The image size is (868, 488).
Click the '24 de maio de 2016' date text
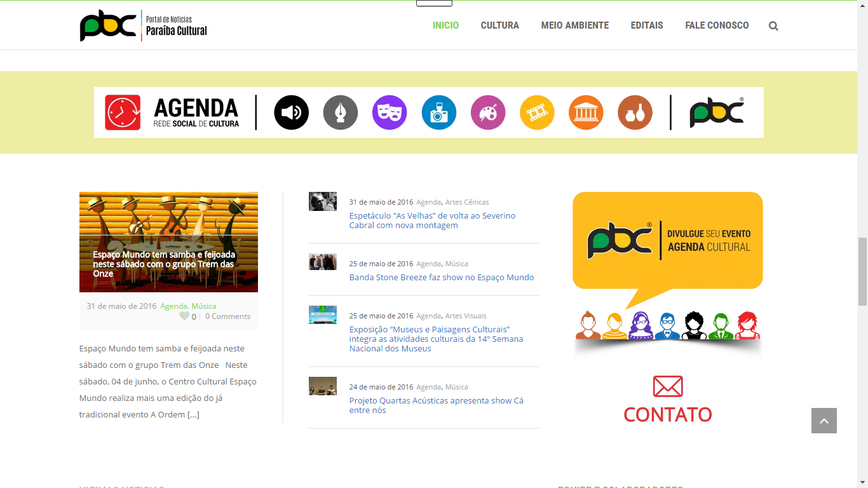[x=381, y=387]
